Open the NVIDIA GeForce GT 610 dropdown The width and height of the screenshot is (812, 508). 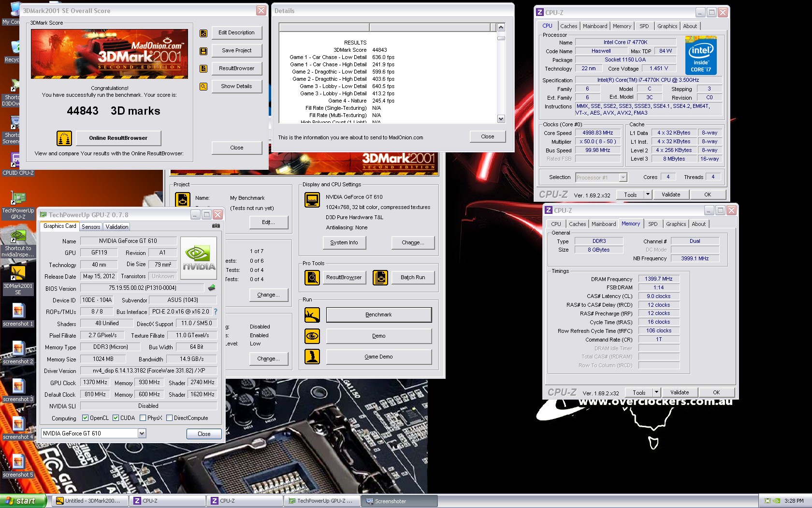(x=142, y=433)
